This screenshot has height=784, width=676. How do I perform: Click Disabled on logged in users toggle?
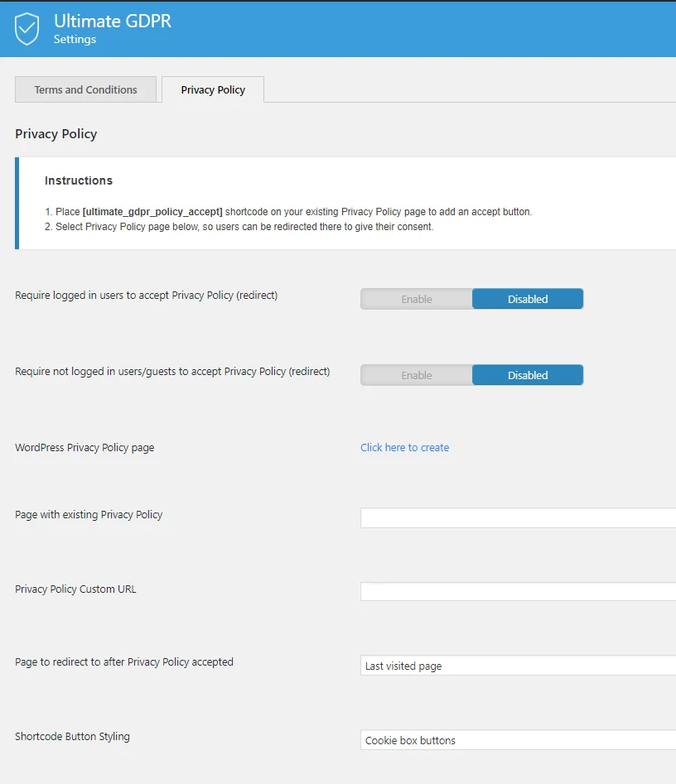[528, 299]
